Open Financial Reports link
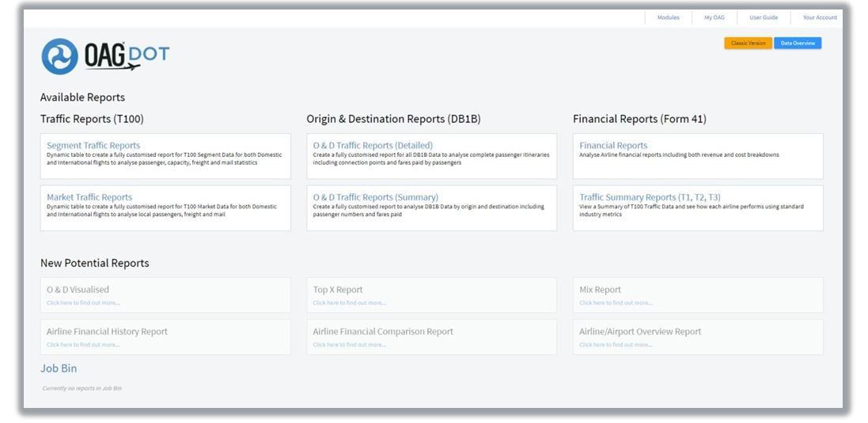This screenshot has height=423, width=868. [613, 146]
